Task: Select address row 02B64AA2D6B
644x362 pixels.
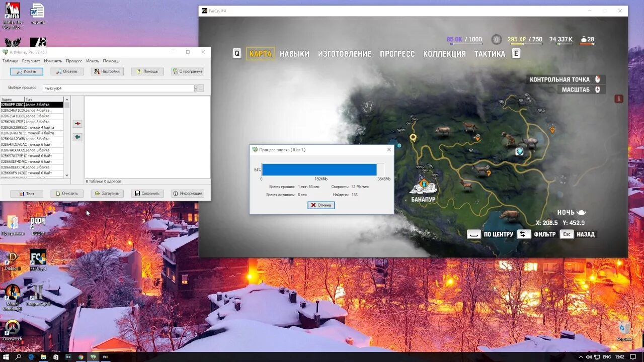Action: (x=32, y=139)
